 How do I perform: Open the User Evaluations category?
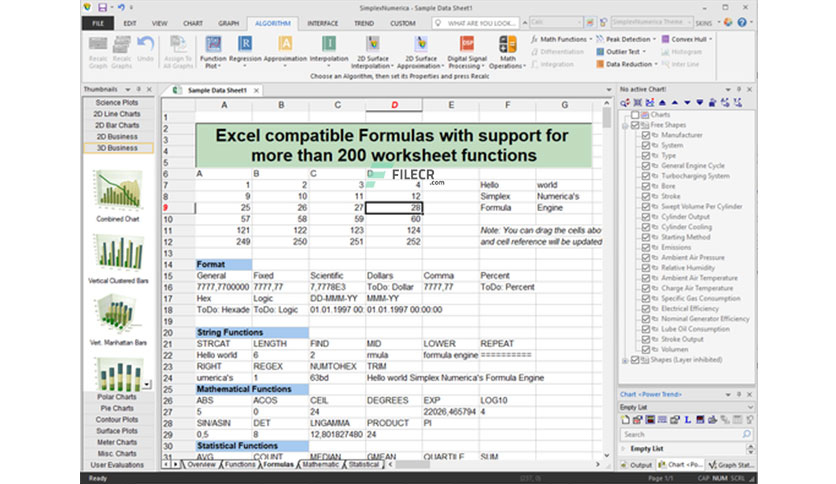click(117, 465)
